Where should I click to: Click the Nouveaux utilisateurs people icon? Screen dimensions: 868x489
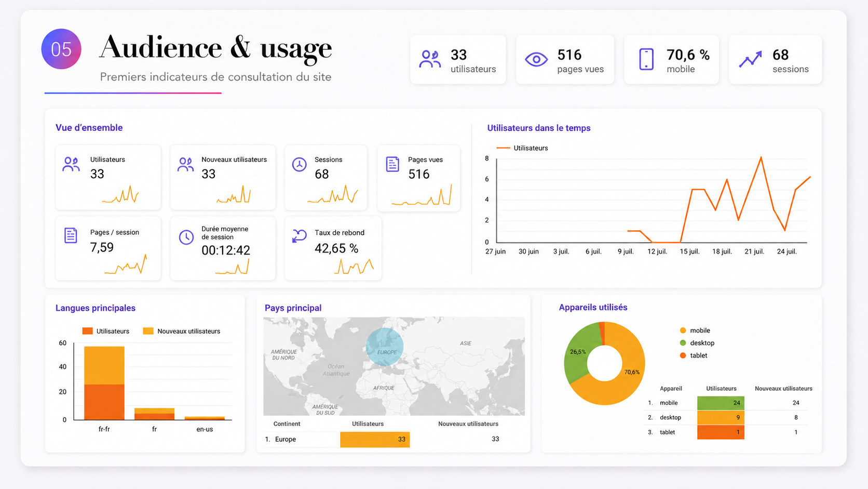tap(185, 164)
